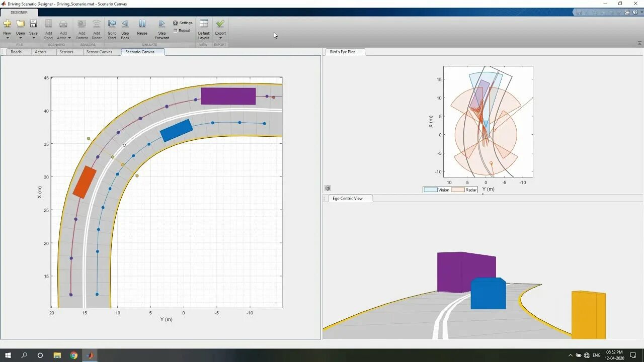The height and width of the screenshot is (362, 644).
Task: Click the MATLAB taskbar icon
Action: pos(90,355)
